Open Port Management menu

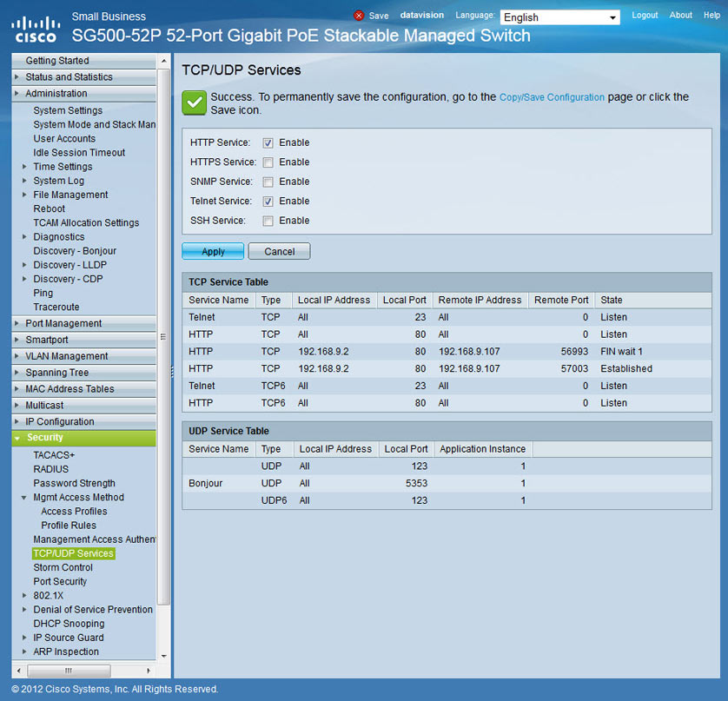click(83, 324)
